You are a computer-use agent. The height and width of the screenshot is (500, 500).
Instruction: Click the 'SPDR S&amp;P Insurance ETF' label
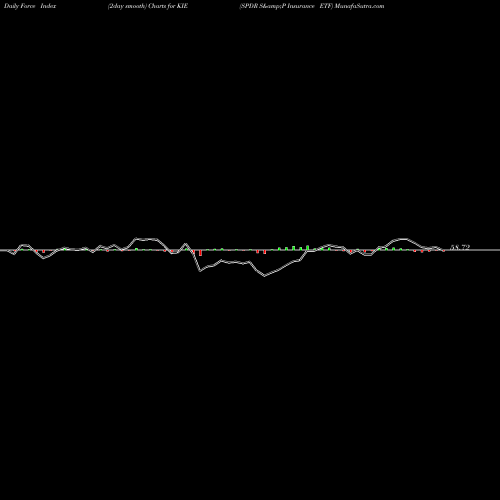click(286, 6)
